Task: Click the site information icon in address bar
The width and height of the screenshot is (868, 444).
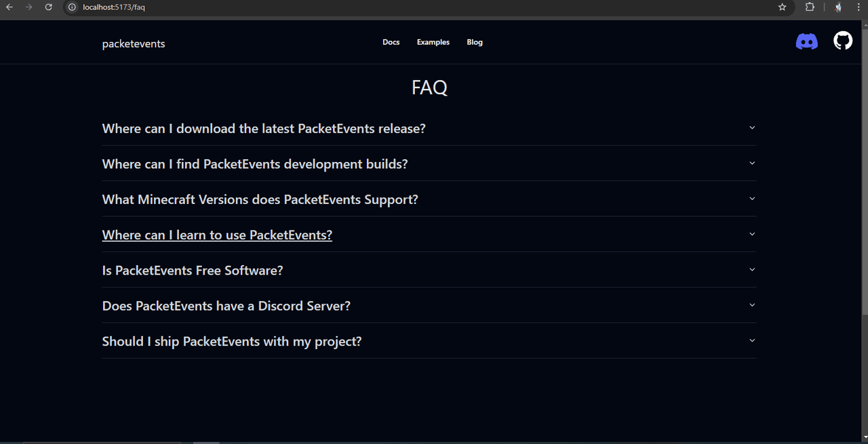Action: tap(72, 7)
